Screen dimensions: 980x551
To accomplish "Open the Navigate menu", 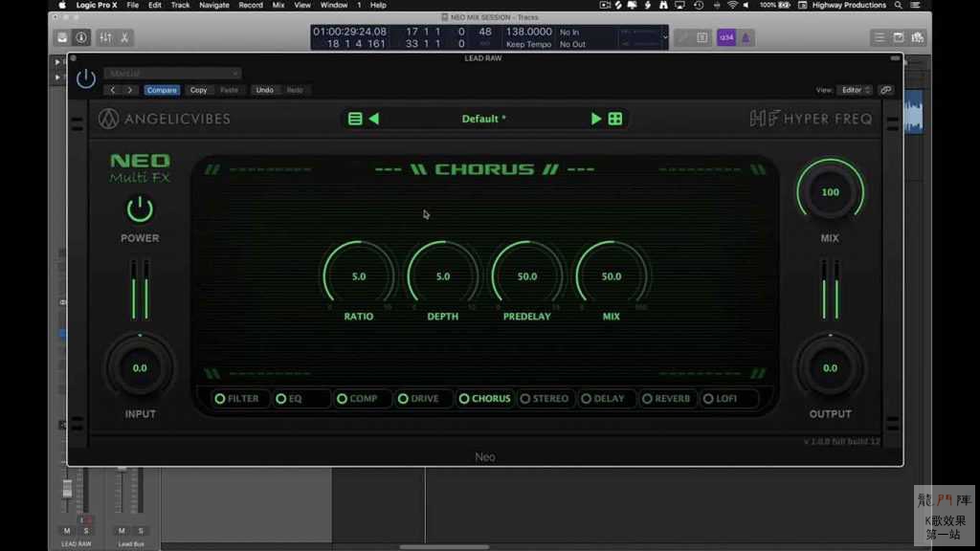I will click(213, 5).
